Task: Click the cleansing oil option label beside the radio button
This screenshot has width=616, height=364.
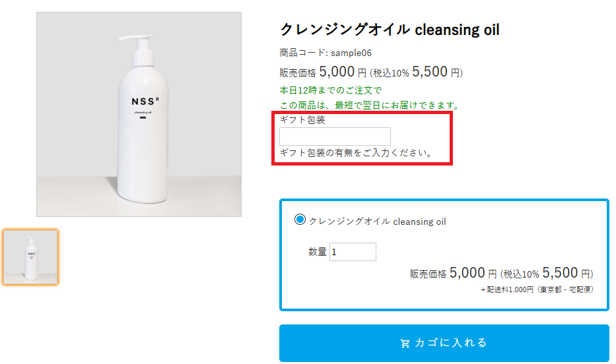Action: point(378,222)
